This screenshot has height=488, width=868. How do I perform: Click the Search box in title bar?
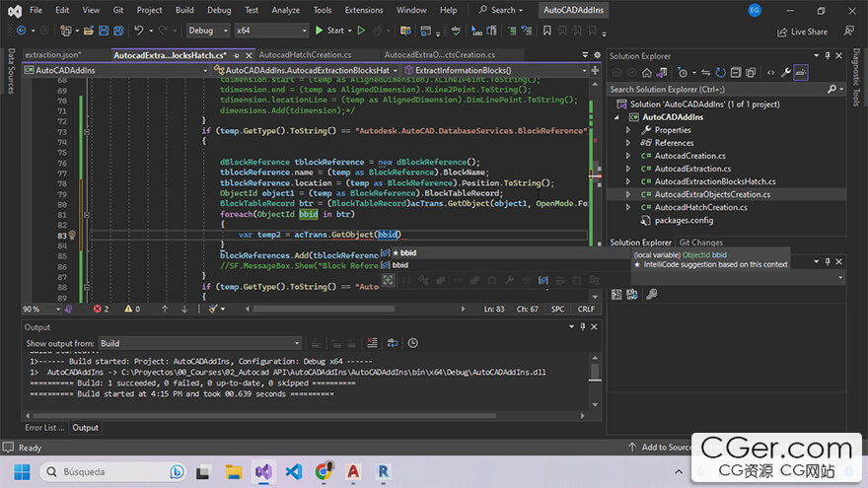tap(501, 10)
